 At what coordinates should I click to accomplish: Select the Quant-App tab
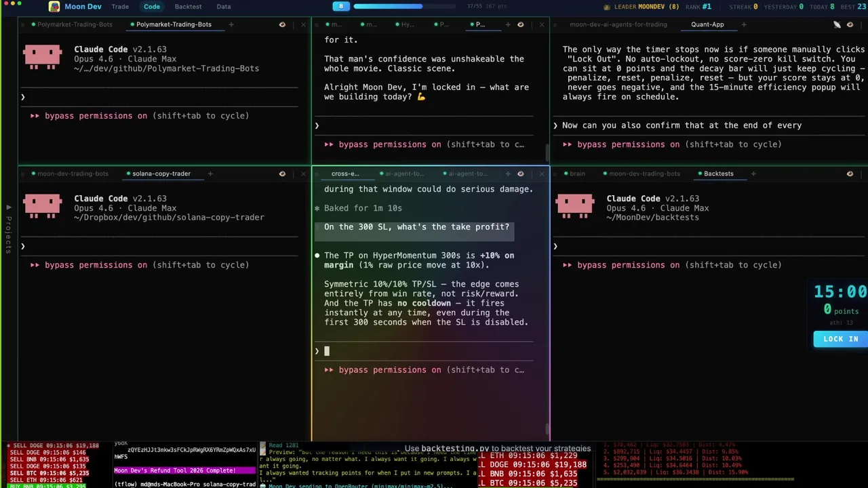pos(707,24)
